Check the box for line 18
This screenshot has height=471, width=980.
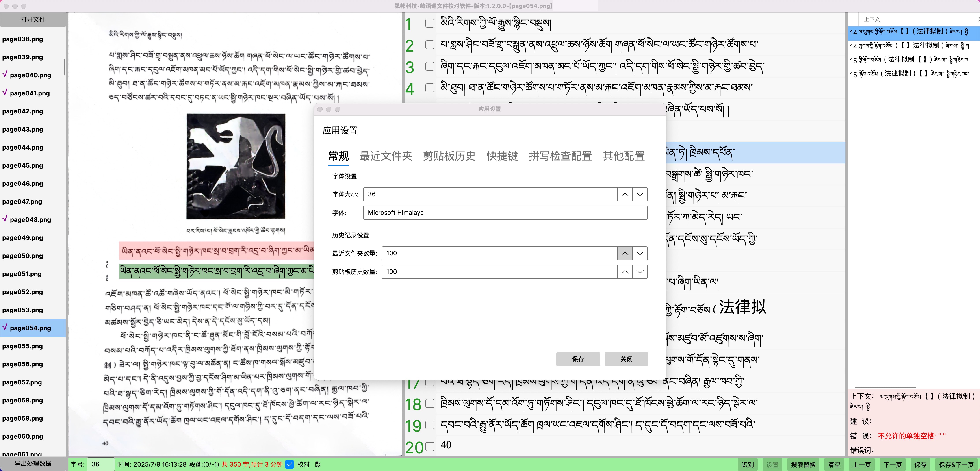tap(429, 403)
